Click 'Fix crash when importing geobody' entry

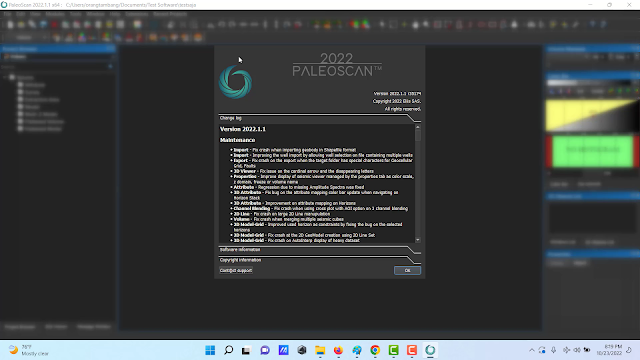click(295, 150)
